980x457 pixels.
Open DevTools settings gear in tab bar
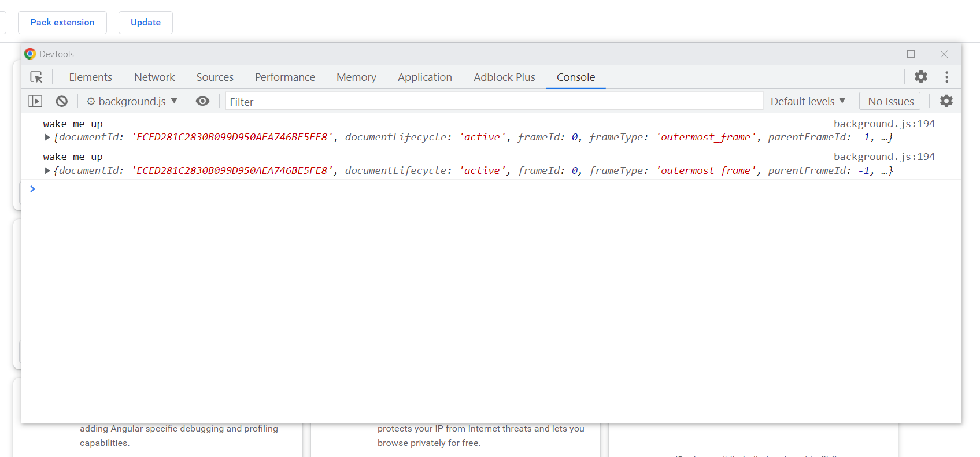[x=921, y=76]
